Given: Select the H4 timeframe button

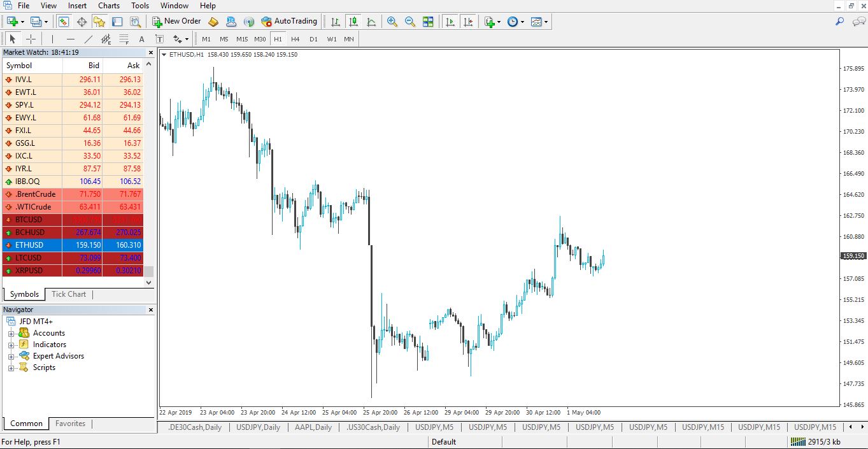Looking at the screenshot, I should tap(295, 39).
